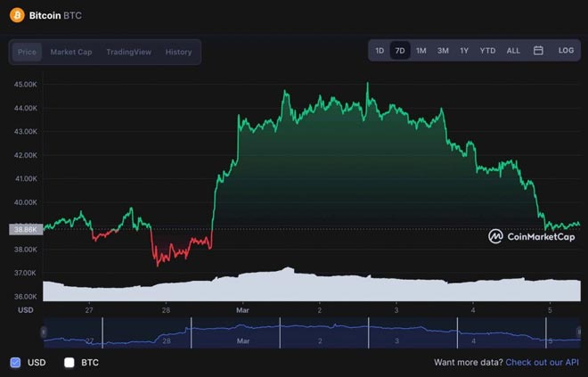The image size is (588, 377).
Task: Click the left handle of range slider
Action: click(45, 332)
